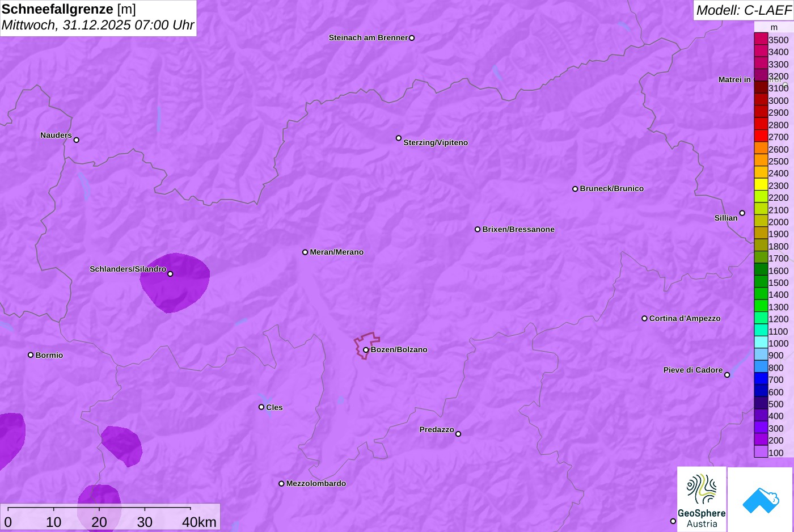
Task: Click the Cles location dot
Action: point(261,407)
